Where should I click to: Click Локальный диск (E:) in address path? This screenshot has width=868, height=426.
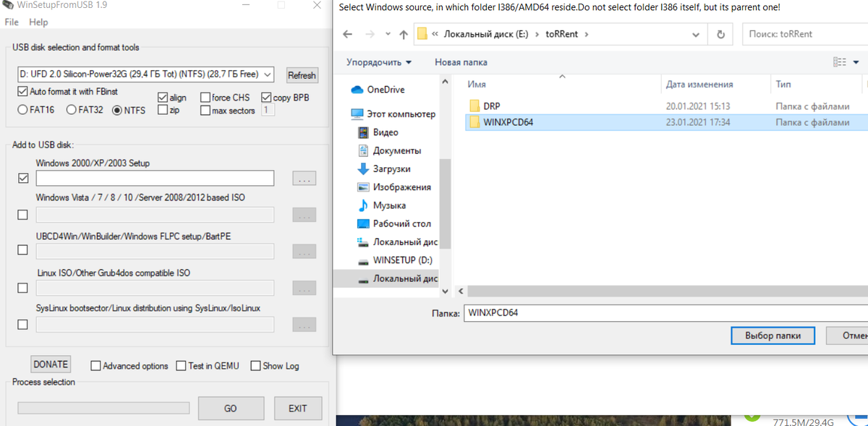click(486, 34)
